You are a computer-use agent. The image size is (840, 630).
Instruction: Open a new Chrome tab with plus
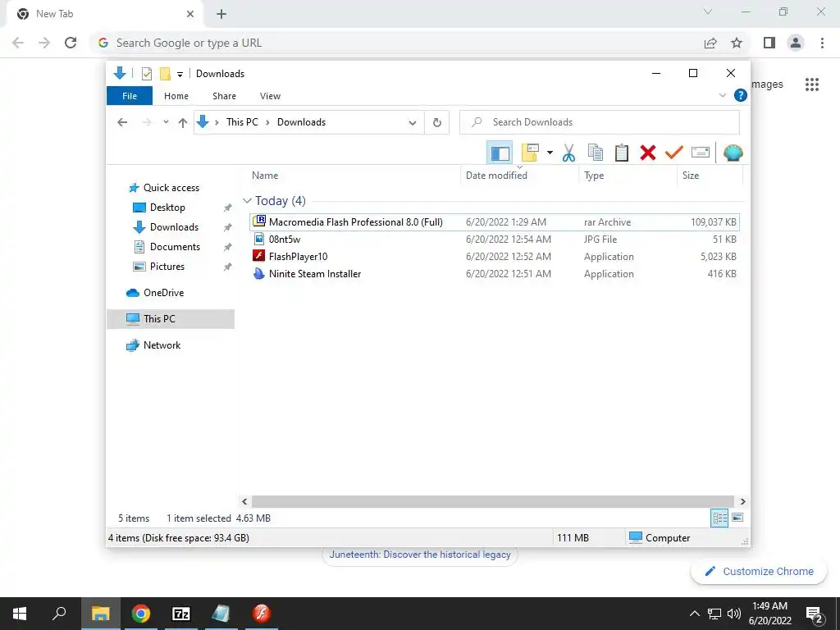click(221, 14)
